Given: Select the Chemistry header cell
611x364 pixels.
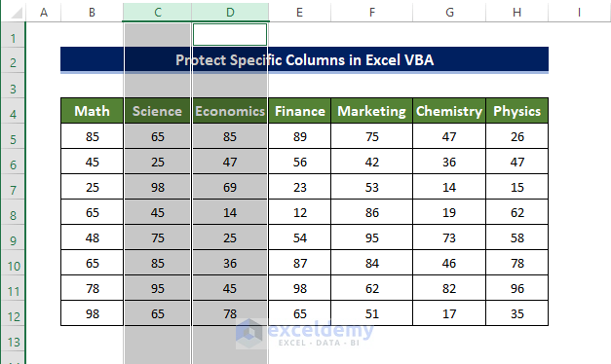Looking at the screenshot, I should (449, 111).
